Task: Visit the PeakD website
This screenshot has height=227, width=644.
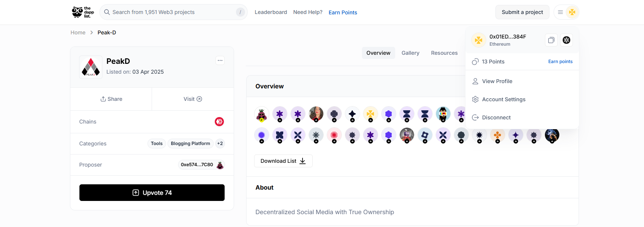Action: pos(193,99)
